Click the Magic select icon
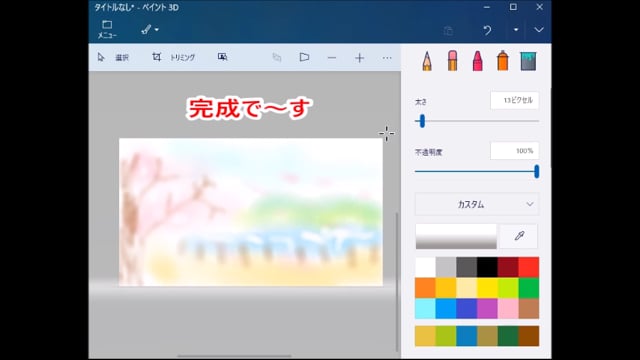This screenshot has height=360, width=640. [x=222, y=57]
